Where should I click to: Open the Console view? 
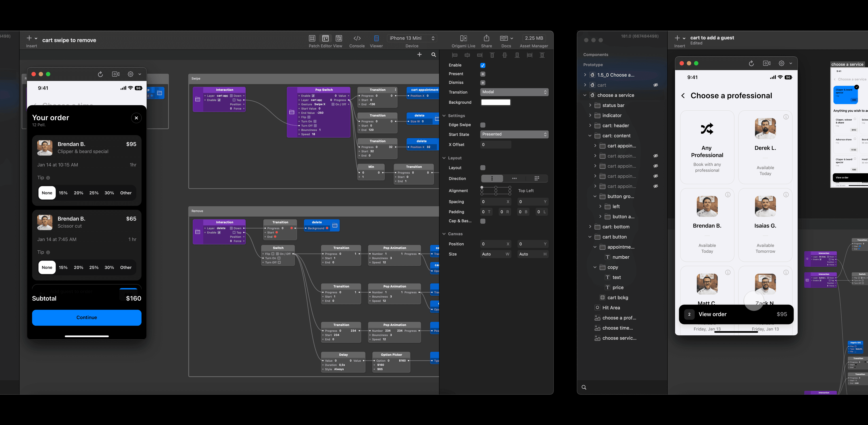click(357, 38)
